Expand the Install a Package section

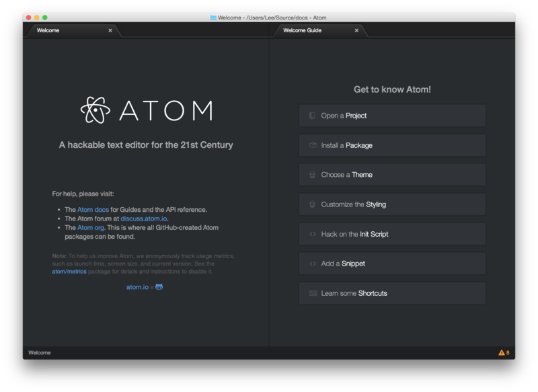(x=392, y=145)
